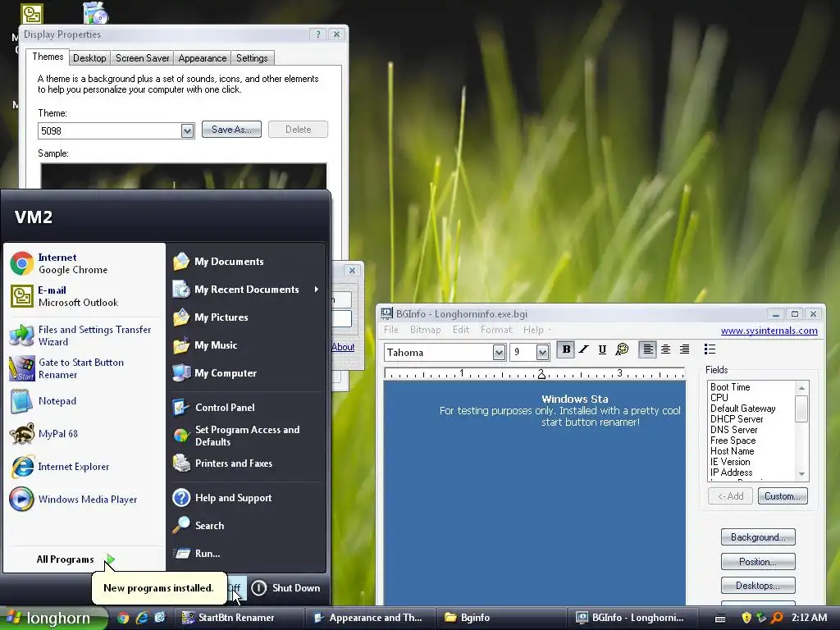Click the About link
The height and width of the screenshot is (630, 840).
pyautogui.click(x=343, y=347)
